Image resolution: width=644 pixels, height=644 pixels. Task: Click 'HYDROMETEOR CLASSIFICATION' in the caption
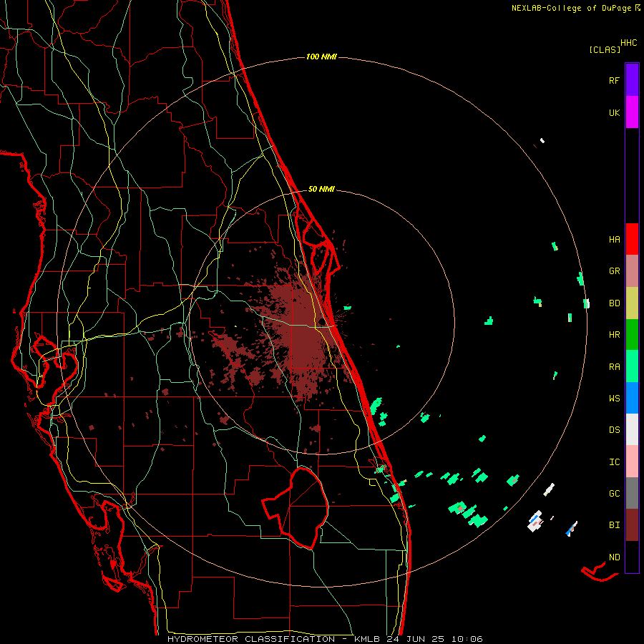coord(251,639)
